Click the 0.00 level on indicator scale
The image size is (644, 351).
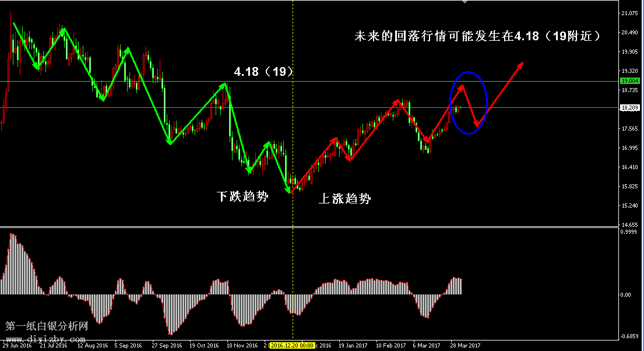point(627,295)
